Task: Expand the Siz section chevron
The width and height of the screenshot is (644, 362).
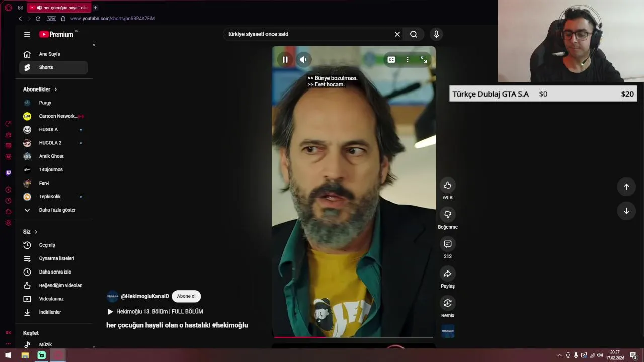Action: [36, 232]
